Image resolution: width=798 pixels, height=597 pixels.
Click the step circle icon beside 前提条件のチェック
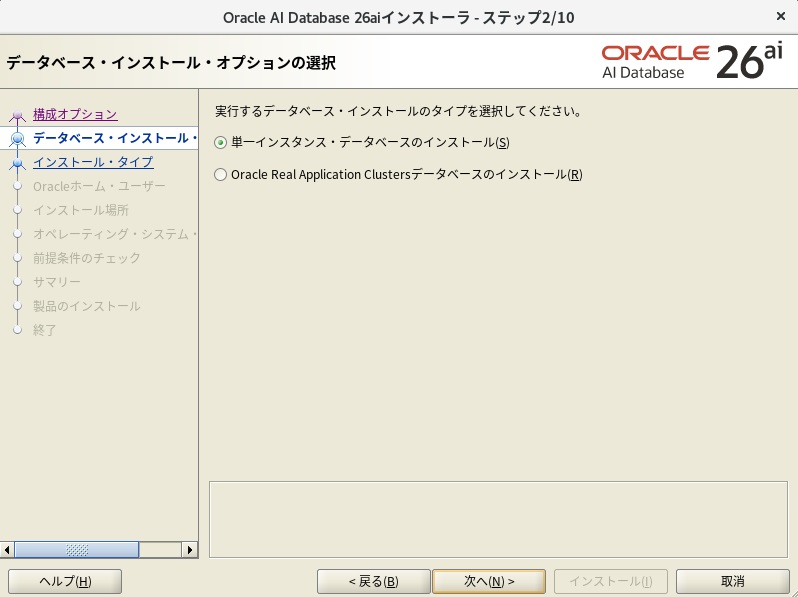coord(18,258)
